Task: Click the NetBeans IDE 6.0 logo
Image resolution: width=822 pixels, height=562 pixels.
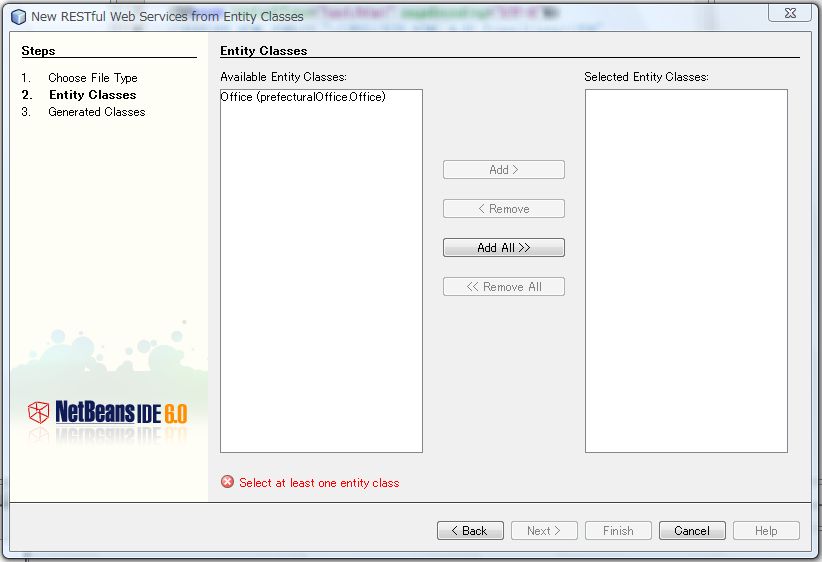Action: tap(108, 413)
